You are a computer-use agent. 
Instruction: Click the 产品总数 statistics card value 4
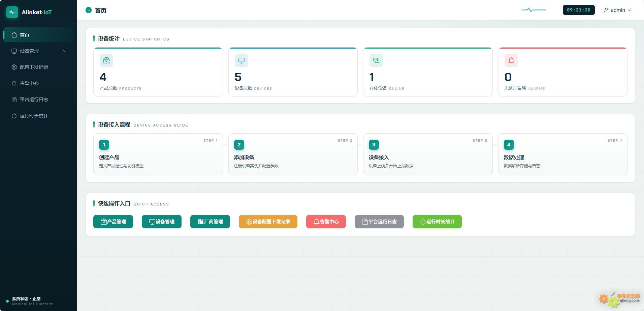click(x=103, y=77)
